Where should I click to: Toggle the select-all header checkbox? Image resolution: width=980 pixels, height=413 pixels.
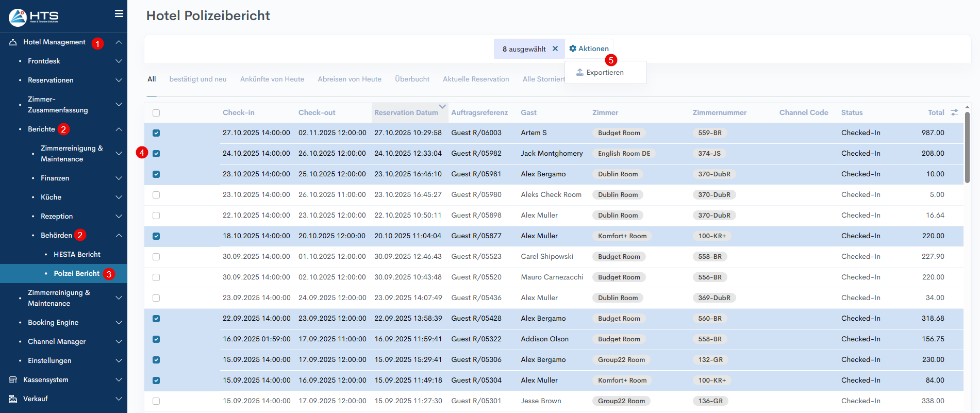click(x=156, y=113)
